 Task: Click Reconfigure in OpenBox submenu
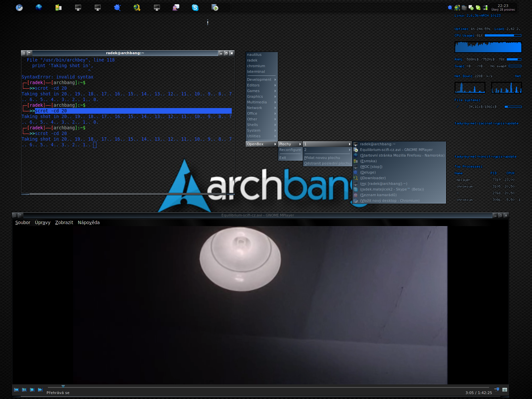(290, 150)
